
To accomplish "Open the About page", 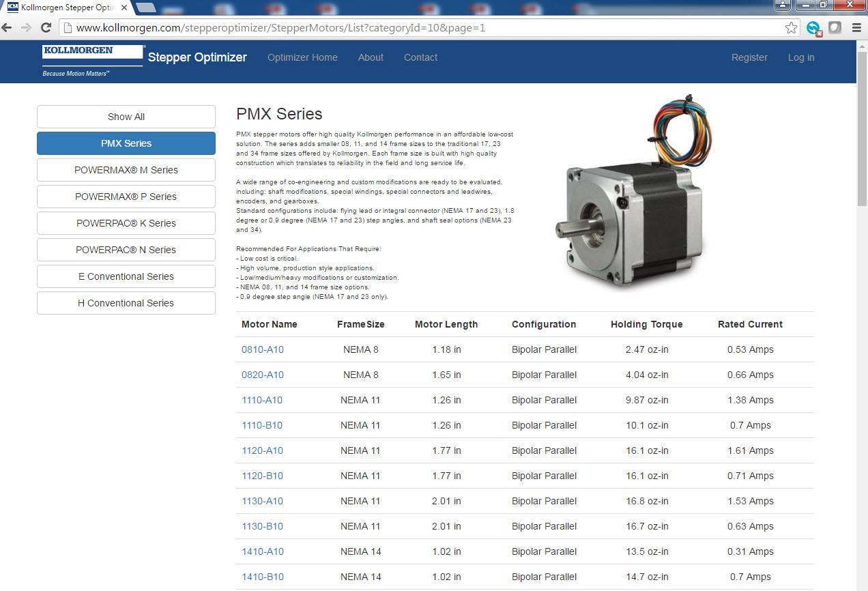I will point(371,57).
